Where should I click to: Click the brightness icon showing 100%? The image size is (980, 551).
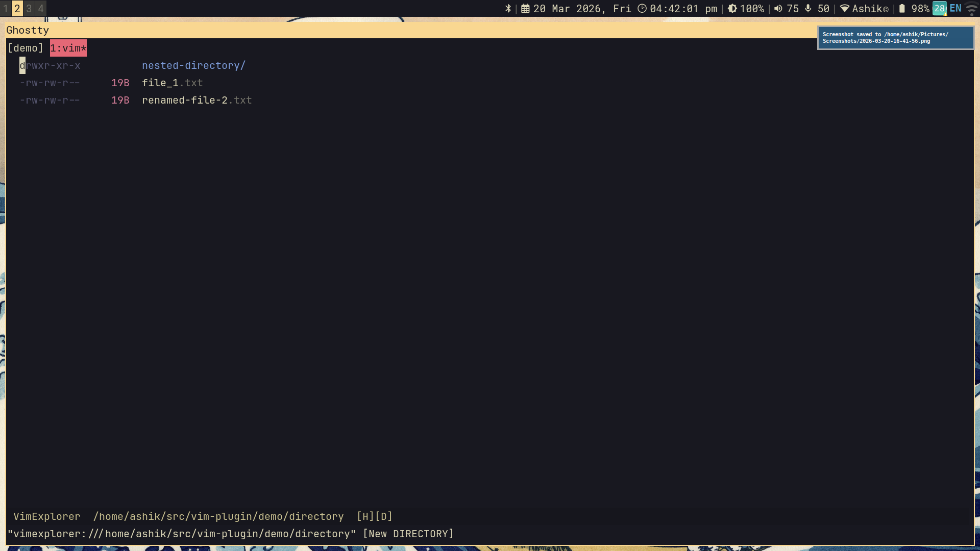click(732, 9)
